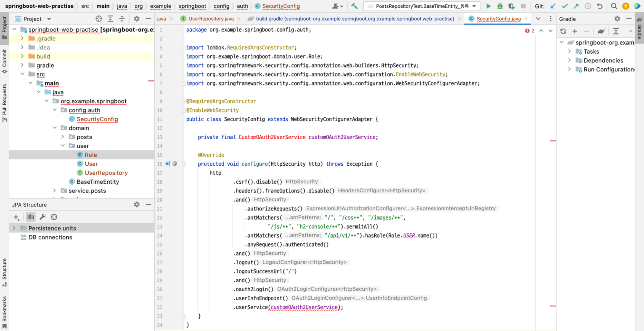Open Git history clock icon
Image resolution: width=644 pixels, height=331 pixels.
[588, 6]
